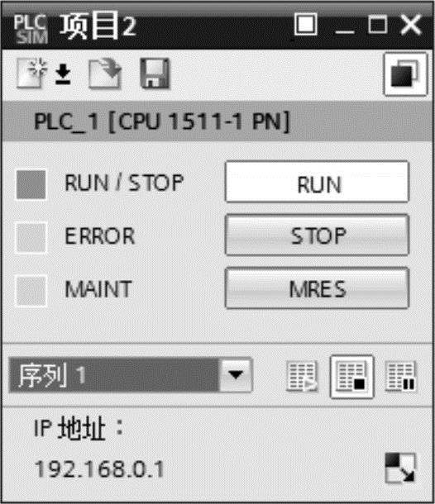This screenshot has width=435, height=504.
Task: Click the MRES memory reset button
Action: (318, 288)
